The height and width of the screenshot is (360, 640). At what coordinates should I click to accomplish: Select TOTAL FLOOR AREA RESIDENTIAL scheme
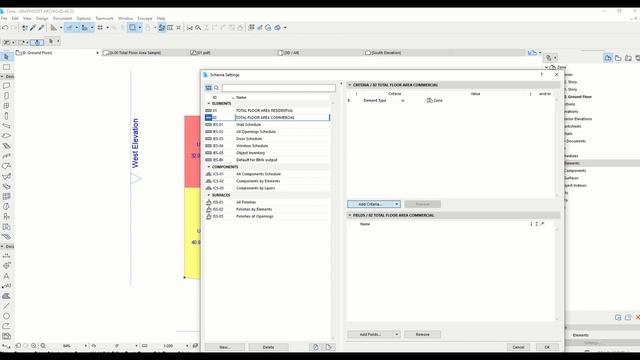pos(267,111)
